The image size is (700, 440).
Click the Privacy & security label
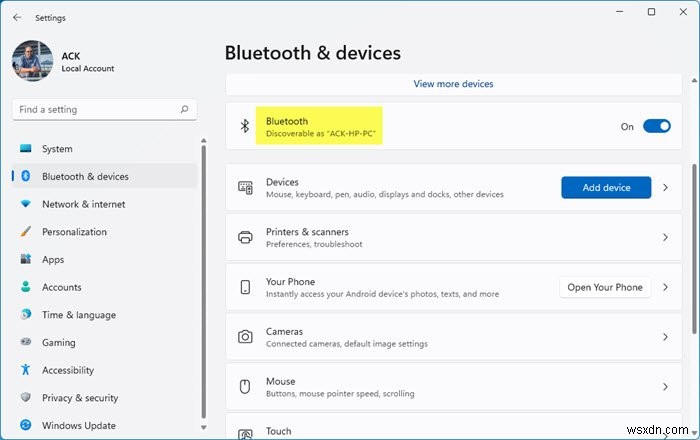80,398
